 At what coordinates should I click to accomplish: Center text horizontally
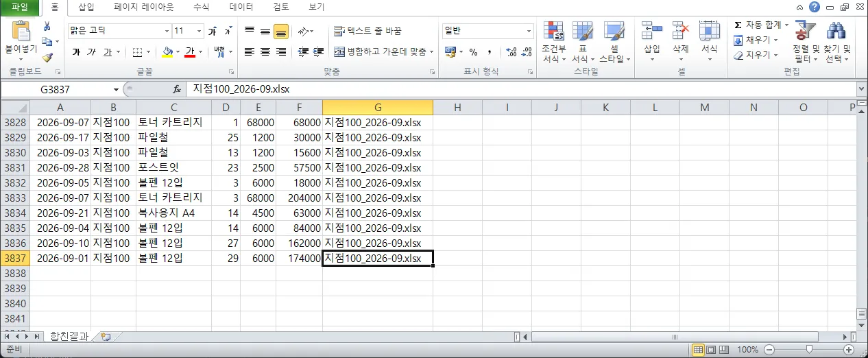pos(265,52)
